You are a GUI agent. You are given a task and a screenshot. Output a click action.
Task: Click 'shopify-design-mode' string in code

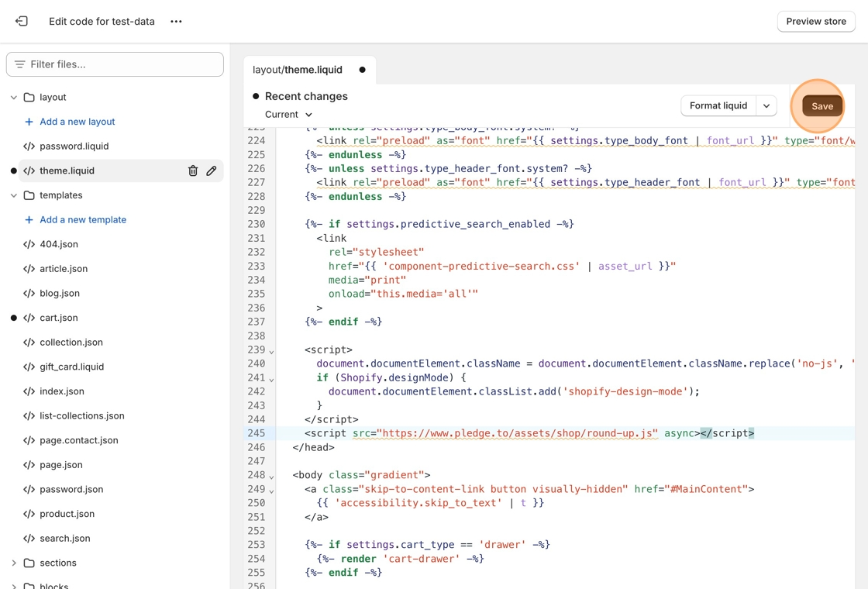(x=625, y=391)
